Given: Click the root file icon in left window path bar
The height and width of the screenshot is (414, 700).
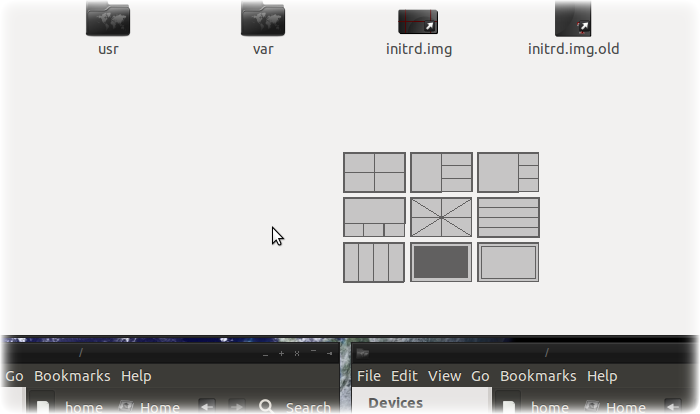Looking at the screenshot, I should 42,404.
